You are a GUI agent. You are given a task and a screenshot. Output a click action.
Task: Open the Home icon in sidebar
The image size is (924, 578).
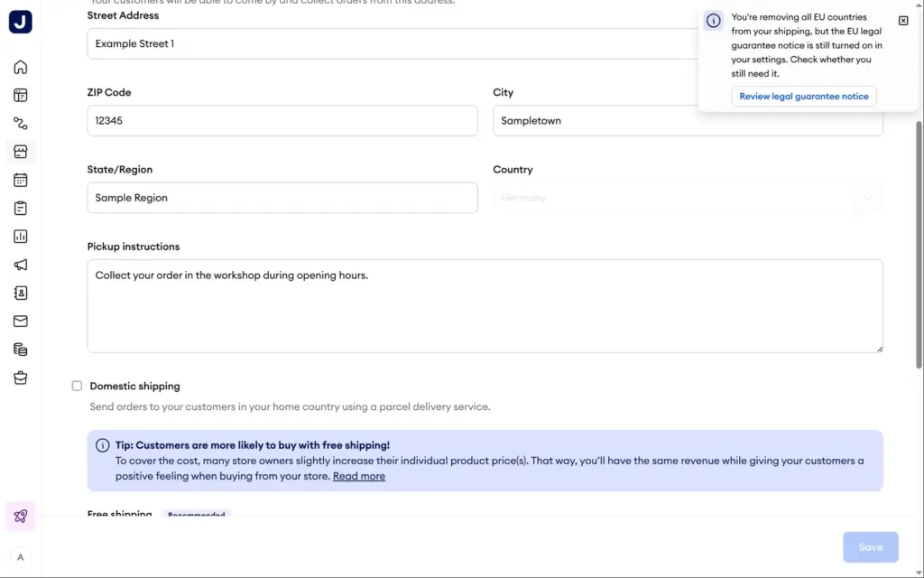(x=21, y=67)
